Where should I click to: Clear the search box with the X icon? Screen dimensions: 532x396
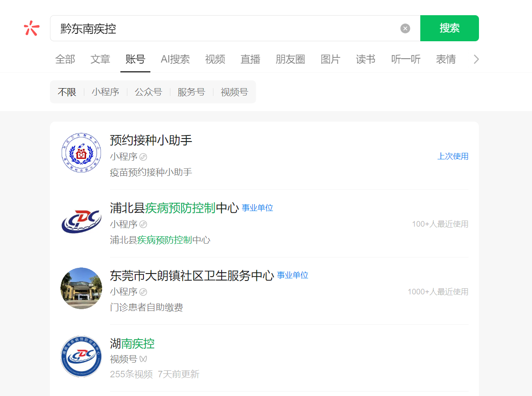pos(405,28)
